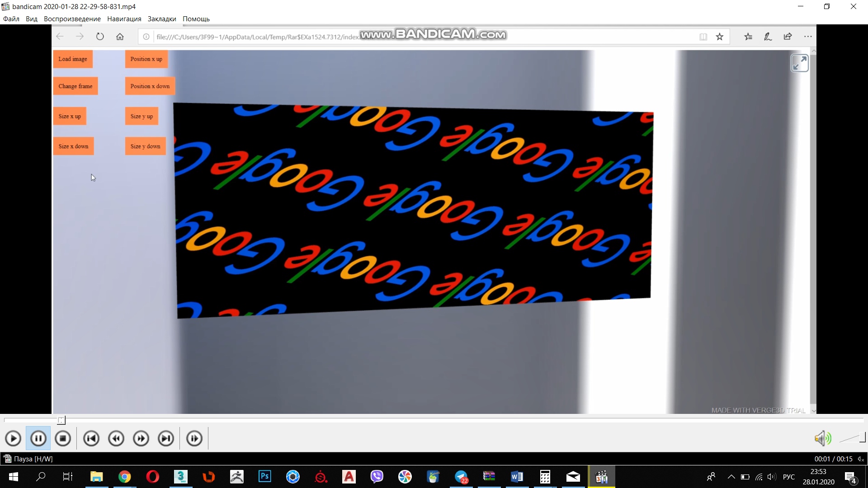Click the browser forward arrow

(x=80, y=37)
